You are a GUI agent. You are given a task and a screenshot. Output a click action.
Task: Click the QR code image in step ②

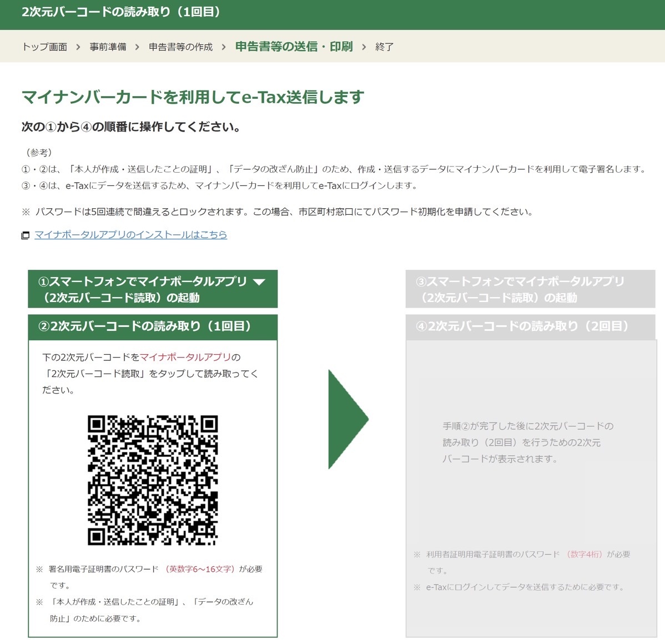click(x=153, y=480)
